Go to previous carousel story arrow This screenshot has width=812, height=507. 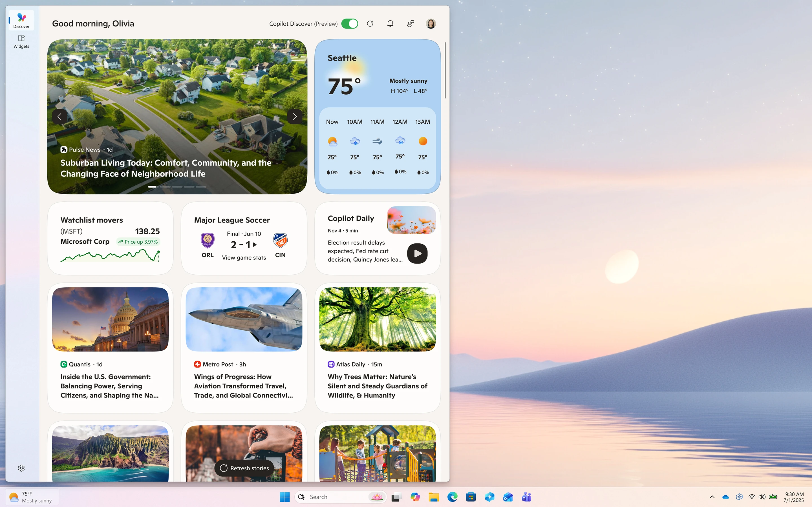59,117
